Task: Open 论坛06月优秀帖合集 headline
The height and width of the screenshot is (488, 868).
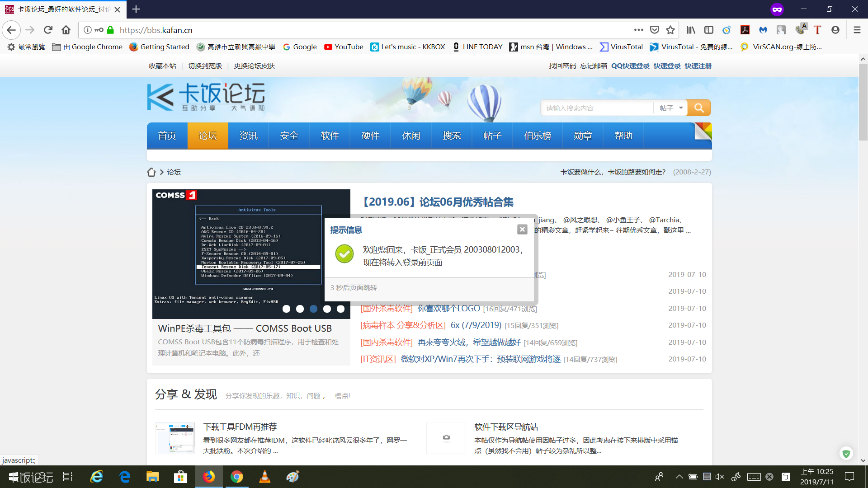Action: click(438, 202)
